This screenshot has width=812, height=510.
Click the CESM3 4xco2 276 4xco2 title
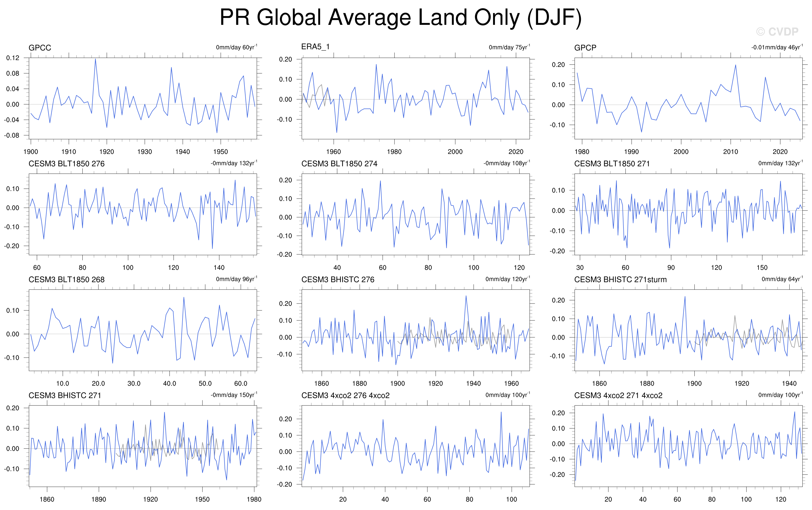pyautogui.click(x=345, y=396)
